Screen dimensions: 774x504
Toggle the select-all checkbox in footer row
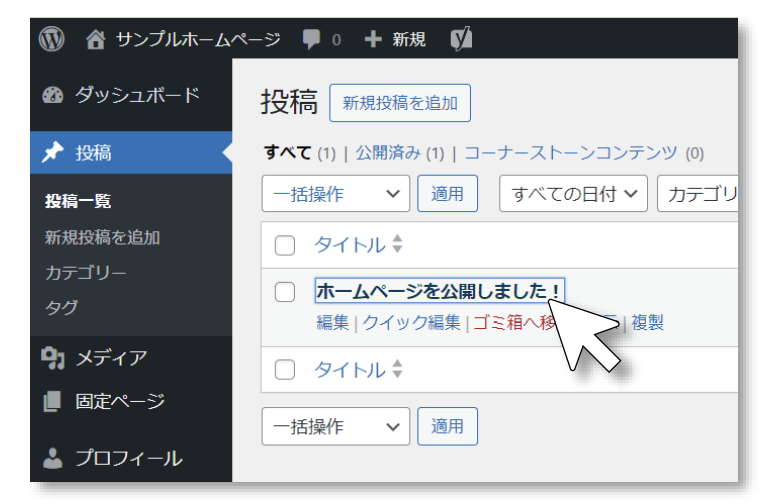click(285, 370)
